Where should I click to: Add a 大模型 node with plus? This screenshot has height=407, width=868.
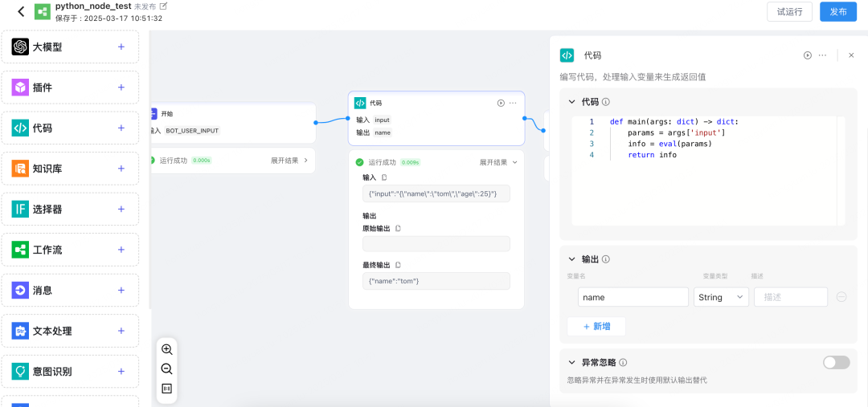click(121, 47)
